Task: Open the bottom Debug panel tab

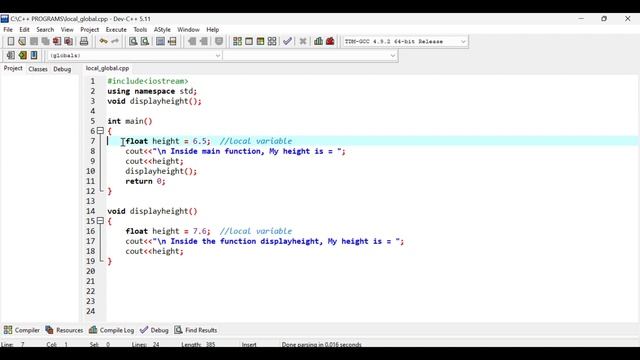Action: tap(154, 330)
